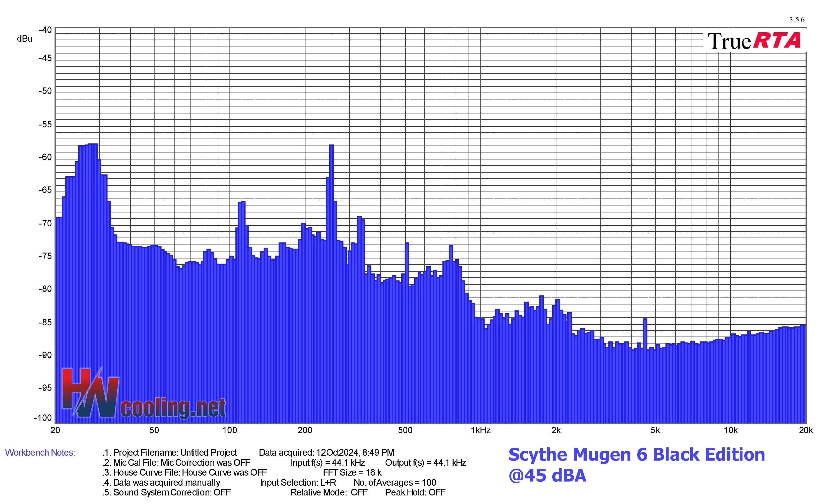Click the Workbench Notes heading
827x504 pixels.
(40, 453)
